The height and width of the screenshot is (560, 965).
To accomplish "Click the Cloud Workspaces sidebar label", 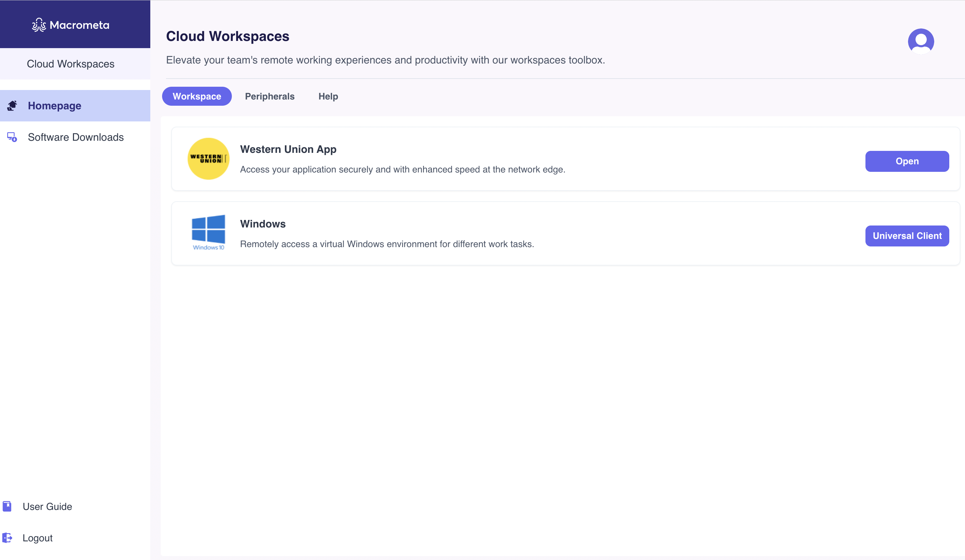I will point(70,64).
